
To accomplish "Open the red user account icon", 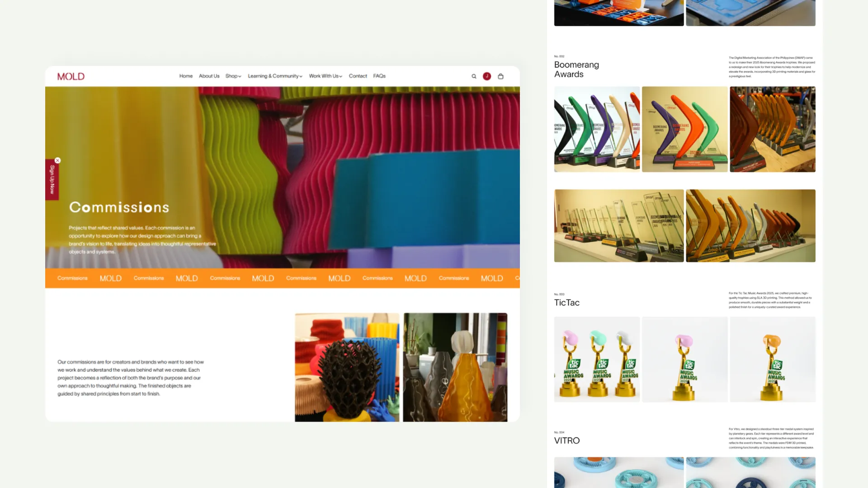I will pyautogui.click(x=487, y=76).
